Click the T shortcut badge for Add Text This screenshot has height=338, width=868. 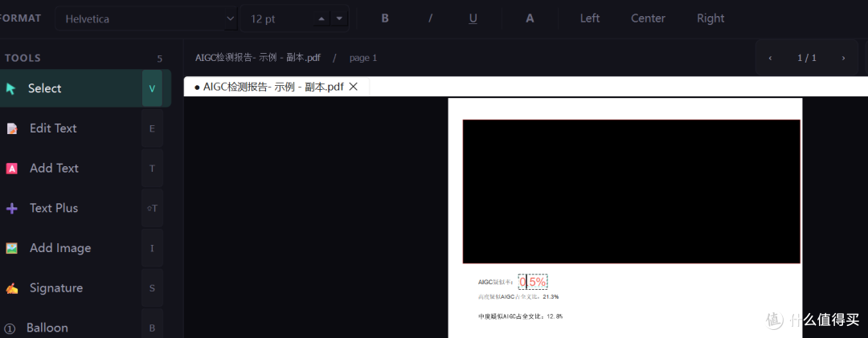point(152,168)
